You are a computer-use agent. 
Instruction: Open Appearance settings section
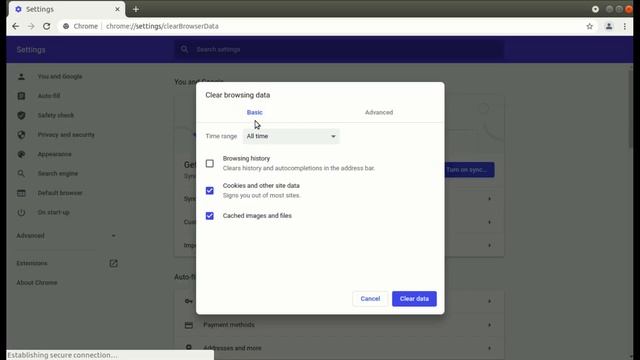(x=54, y=154)
